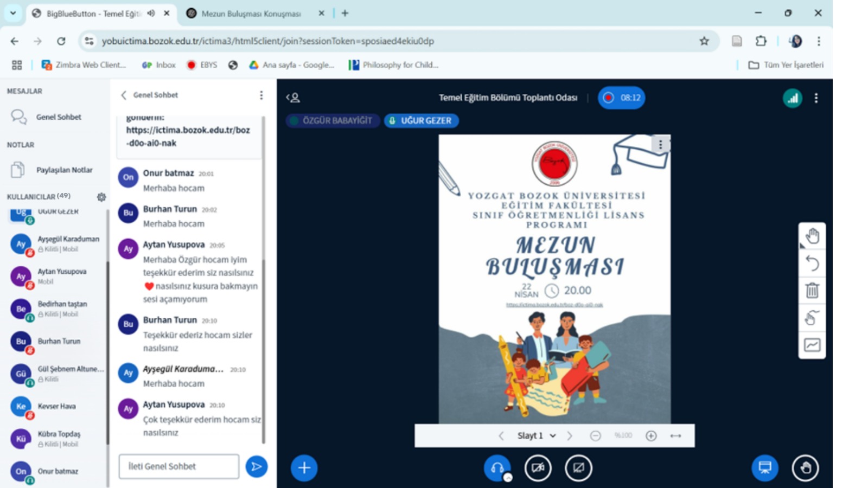Image resolution: width=868 pixels, height=488 pixels.
Task: Reset zoom by clicking %100
Action: tap(623, 435)
